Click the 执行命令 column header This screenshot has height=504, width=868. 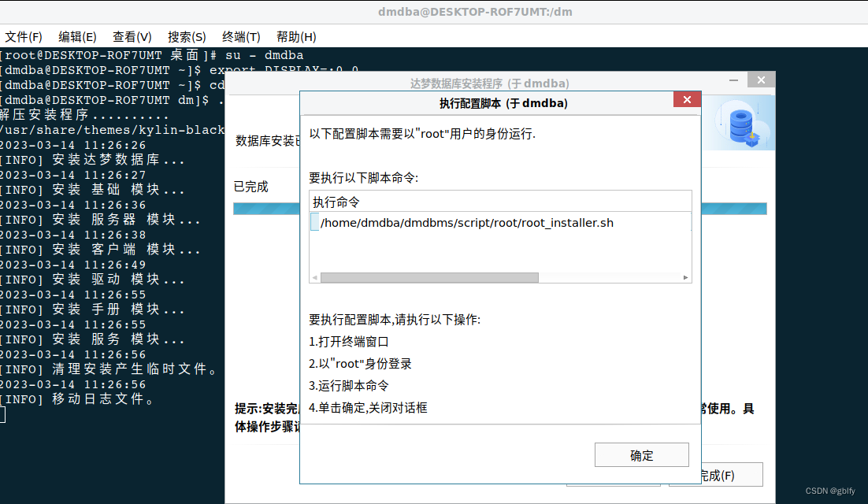500,202
